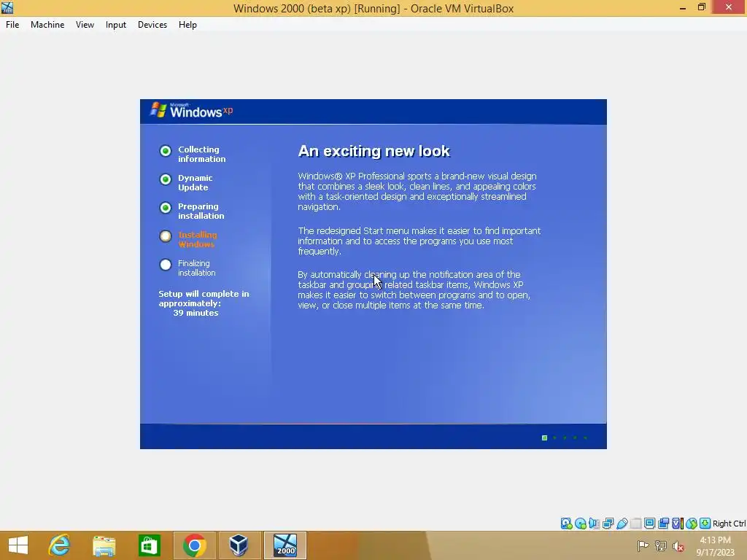Click the 'Collecting information' label

pos(202,155)
